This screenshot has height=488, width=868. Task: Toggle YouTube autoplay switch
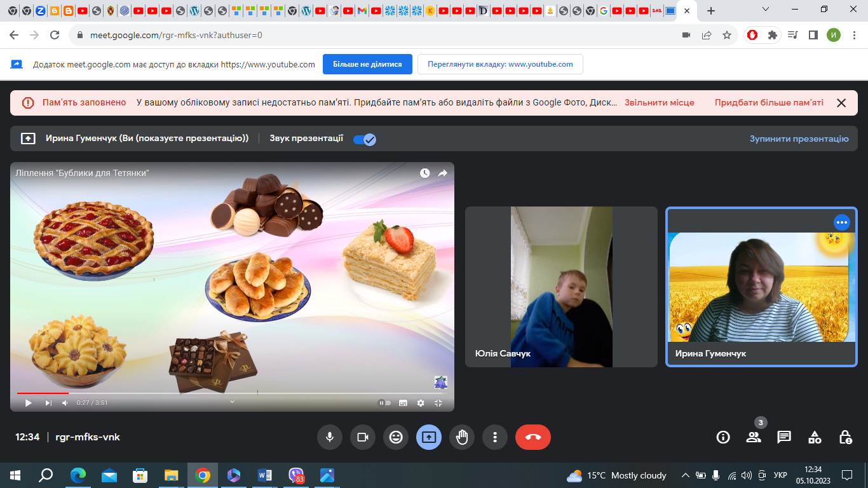pyautogui.click(x=384, y=403)
